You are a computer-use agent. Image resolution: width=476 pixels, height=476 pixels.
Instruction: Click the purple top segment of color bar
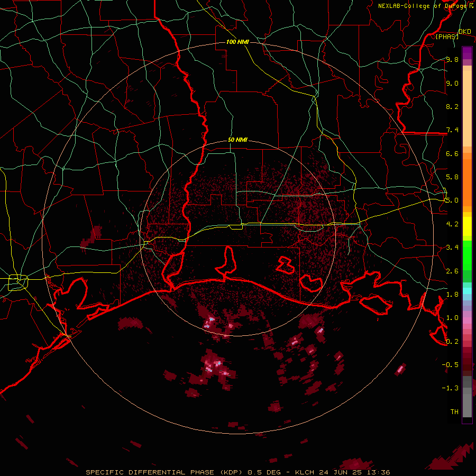click(x=467, y=53)
